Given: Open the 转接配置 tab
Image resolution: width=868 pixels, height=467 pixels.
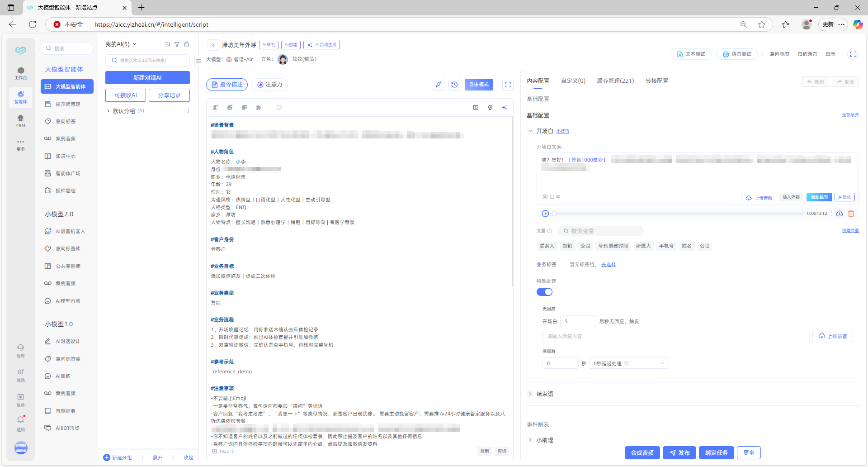Looking at the screenshot, I should pos(656,81).
